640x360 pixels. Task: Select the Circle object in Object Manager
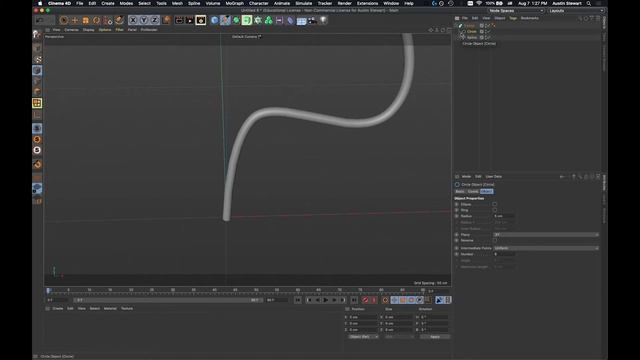tap(471, 31)
